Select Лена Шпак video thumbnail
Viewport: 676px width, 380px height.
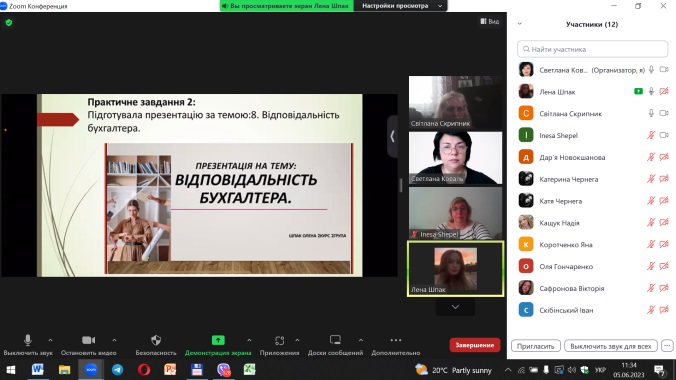click(x=455, y=269)
